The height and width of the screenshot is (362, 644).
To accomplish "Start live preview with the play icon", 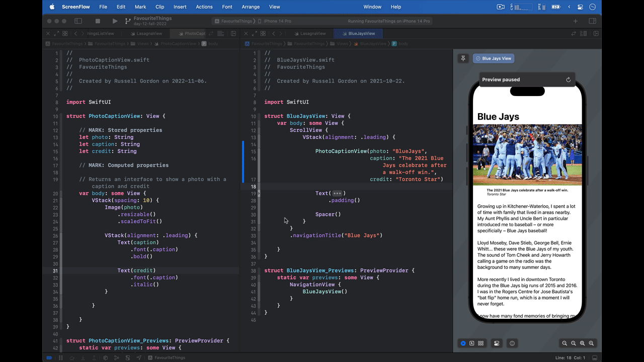I will click(x=463, y=343).
